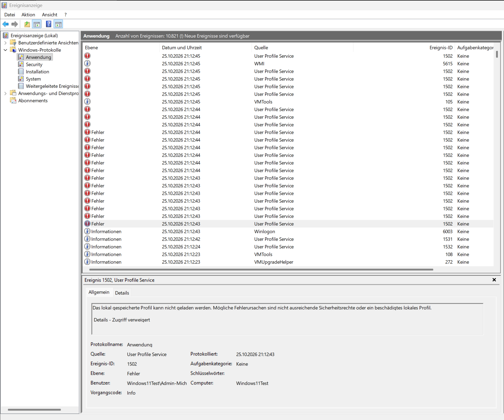Screen dimensions: 504x420
Task: Expand Anwendungs- und Dienstprotokolle node
Action: coord(5,93)
